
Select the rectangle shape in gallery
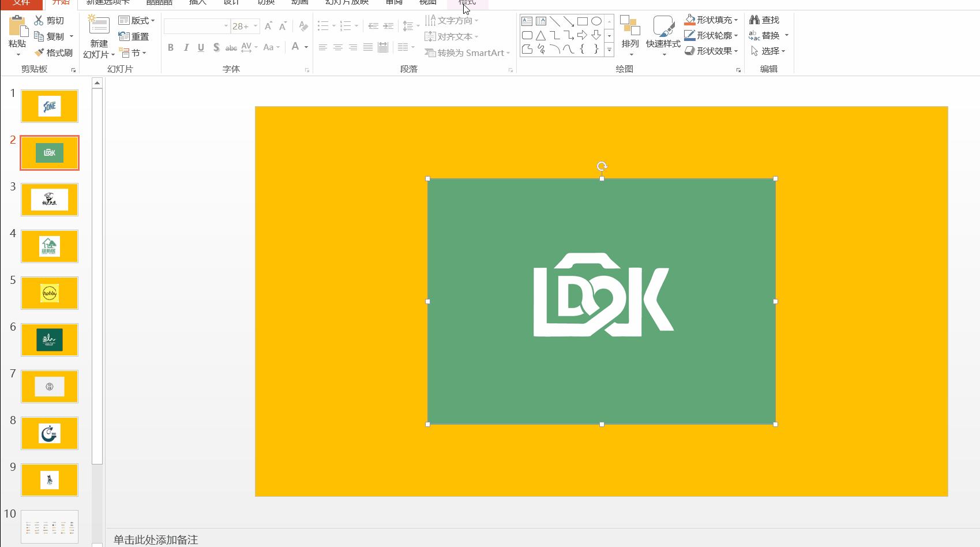click(582, 21)
